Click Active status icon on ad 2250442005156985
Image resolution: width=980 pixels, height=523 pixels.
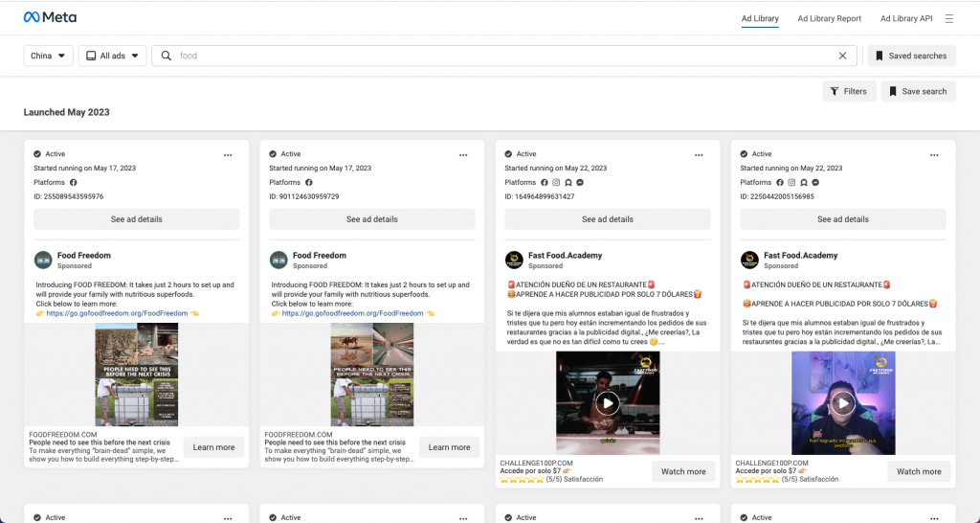coord(744,154)
